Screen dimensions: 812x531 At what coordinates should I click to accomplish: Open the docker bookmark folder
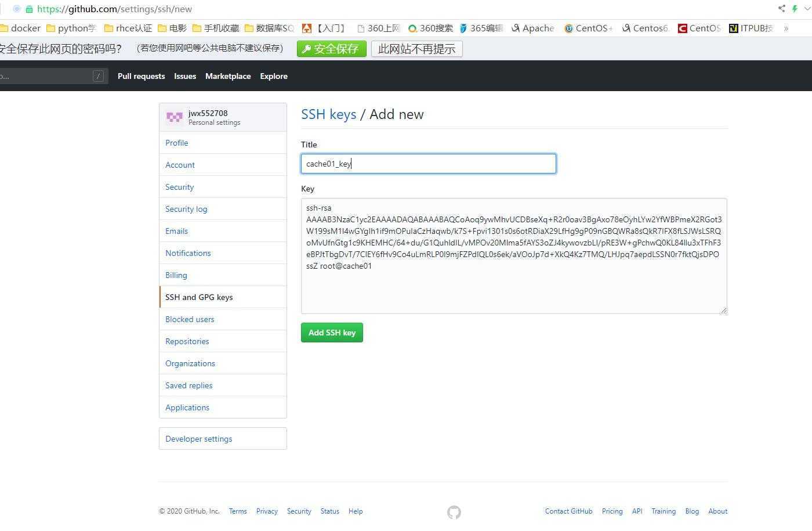click(x=21, y=28)
